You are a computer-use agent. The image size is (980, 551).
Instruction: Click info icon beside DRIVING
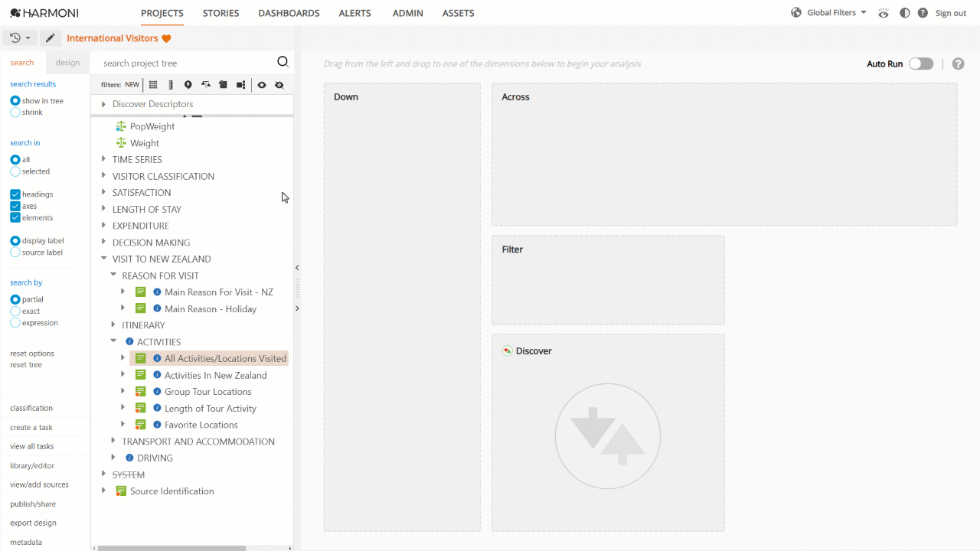(x=129, y=458)
